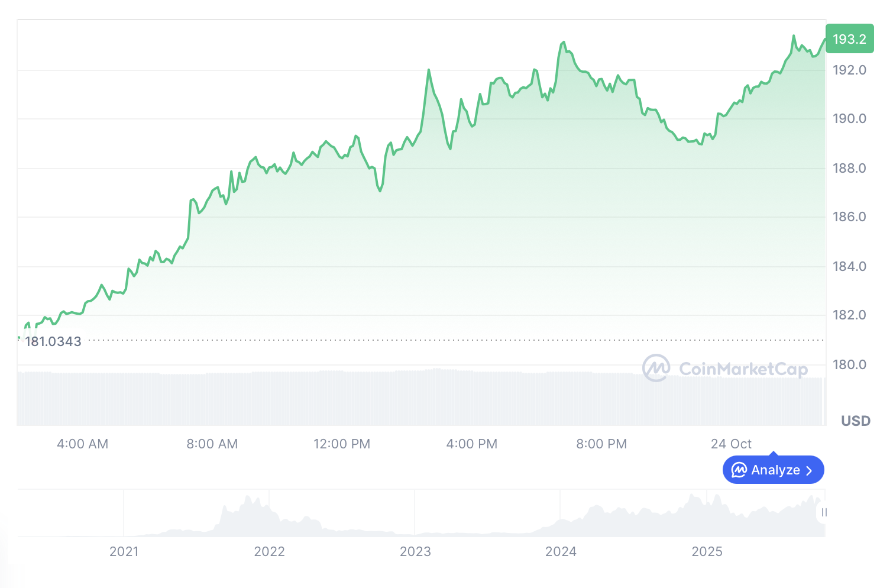Click the 24 Oct date axis label
This screenshot has height=588, width=893.
[x=731, y=444]
